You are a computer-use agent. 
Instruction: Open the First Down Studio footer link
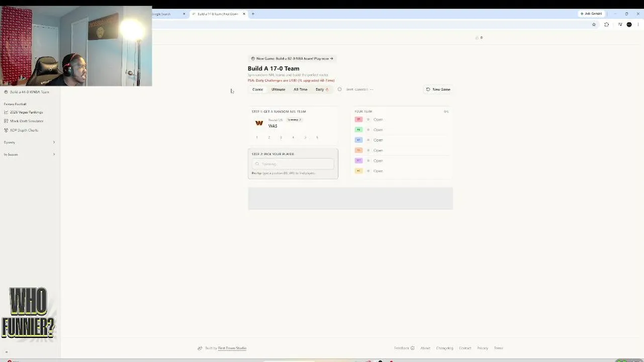point(232,348)
